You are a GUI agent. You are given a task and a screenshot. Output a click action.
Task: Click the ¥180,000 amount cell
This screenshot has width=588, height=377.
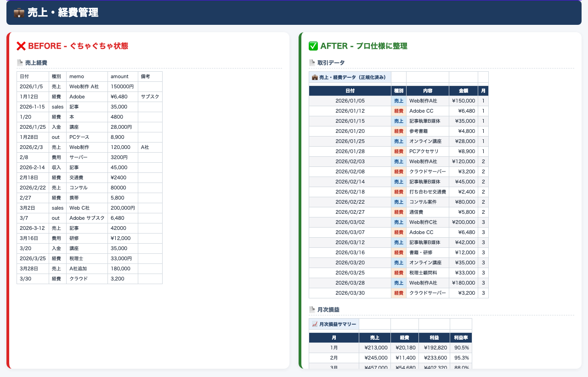pos(464,283)
